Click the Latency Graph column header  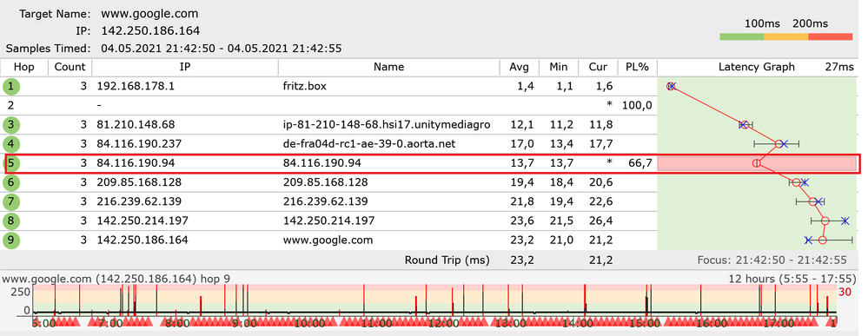pos(757,67)
